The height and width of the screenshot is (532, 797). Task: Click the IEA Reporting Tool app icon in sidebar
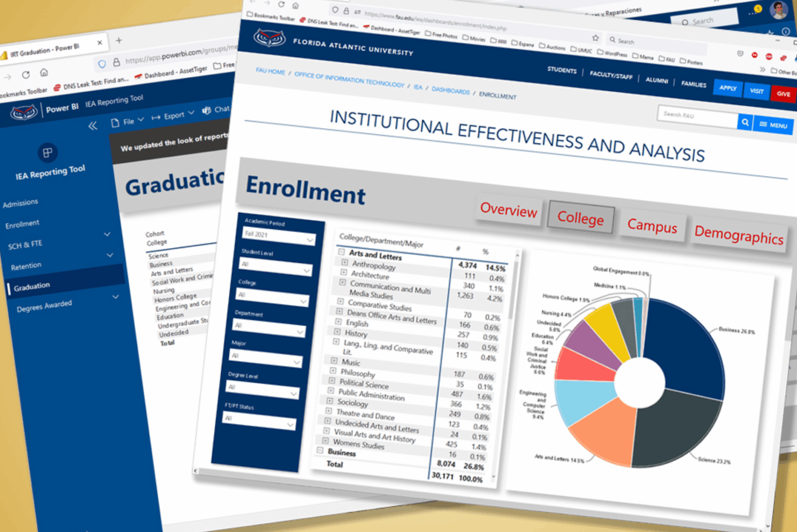(x=47, y=152)
